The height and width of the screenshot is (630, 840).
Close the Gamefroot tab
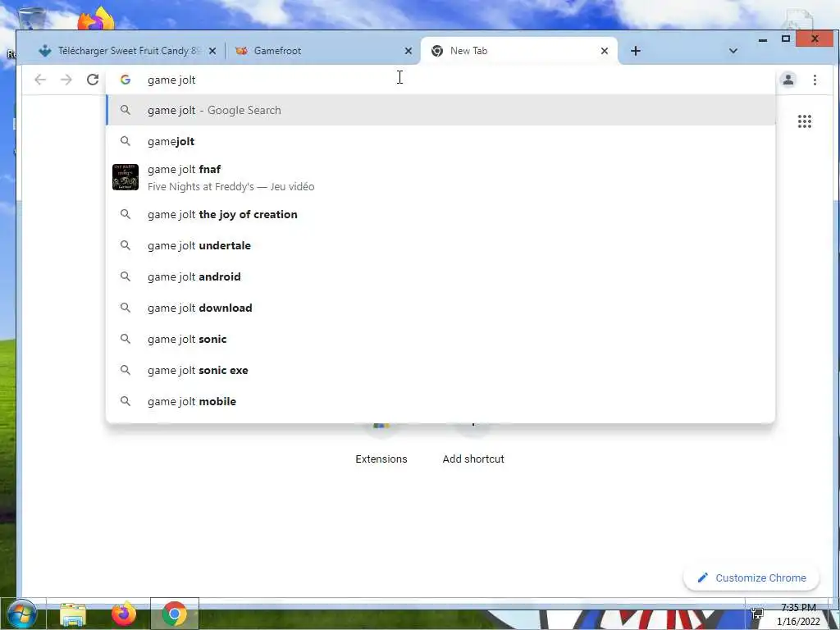409,51
